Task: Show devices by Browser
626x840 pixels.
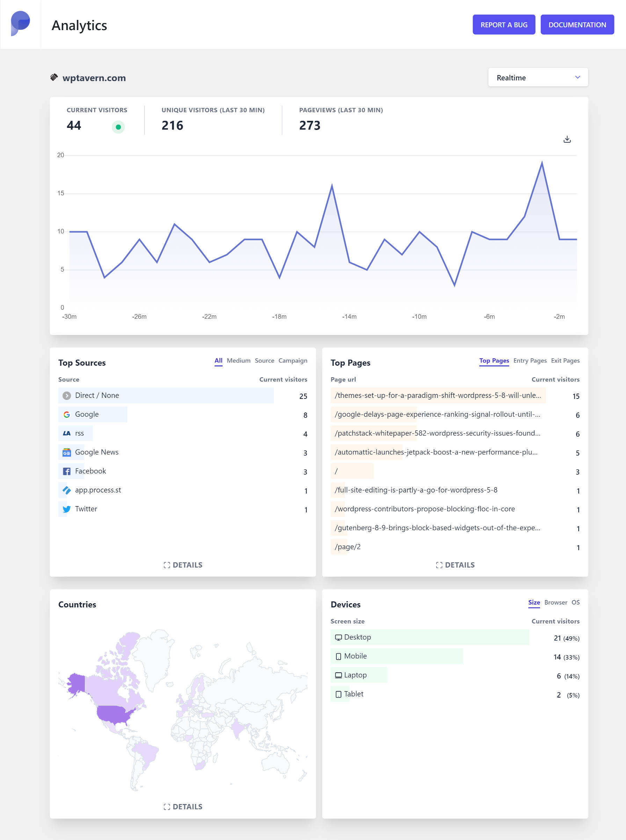Action: pos(555,602)
